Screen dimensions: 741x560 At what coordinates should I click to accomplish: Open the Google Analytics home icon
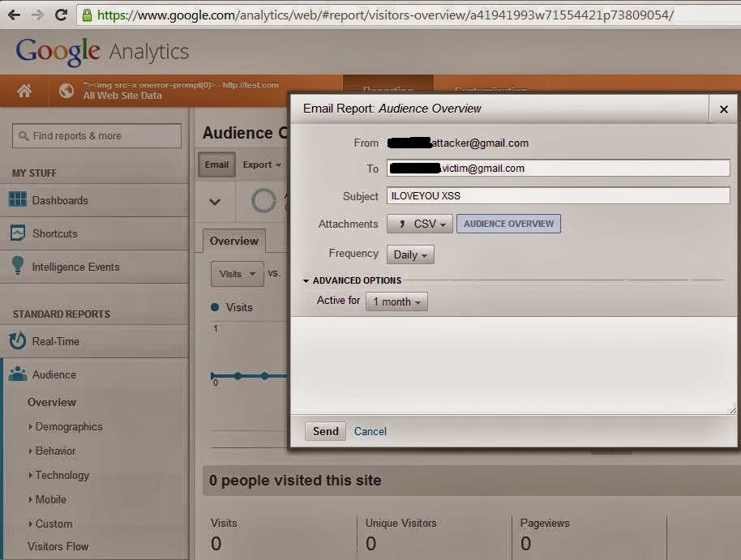pyautogui.click(x=24, y=91)
